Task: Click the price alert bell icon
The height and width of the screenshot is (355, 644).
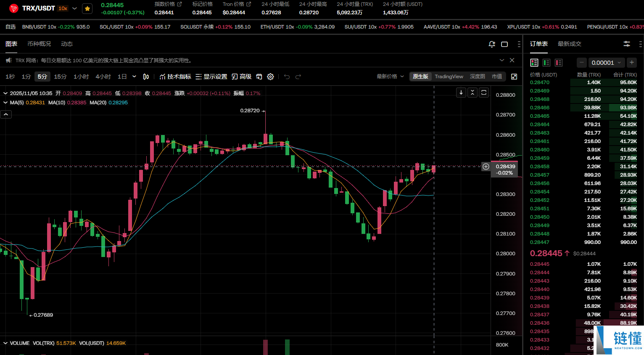Action: click(x=492, y=44)
